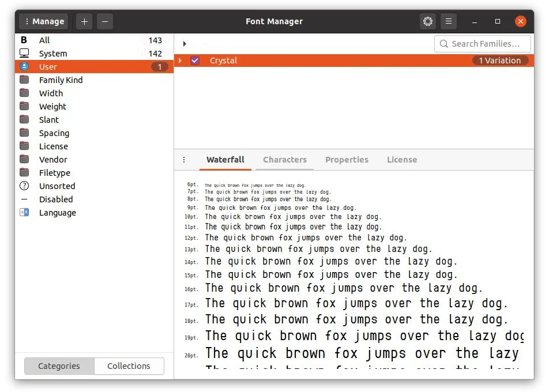Add fonts using the plus icon
This screenshot has height=392, width=549.
point(84,21)
